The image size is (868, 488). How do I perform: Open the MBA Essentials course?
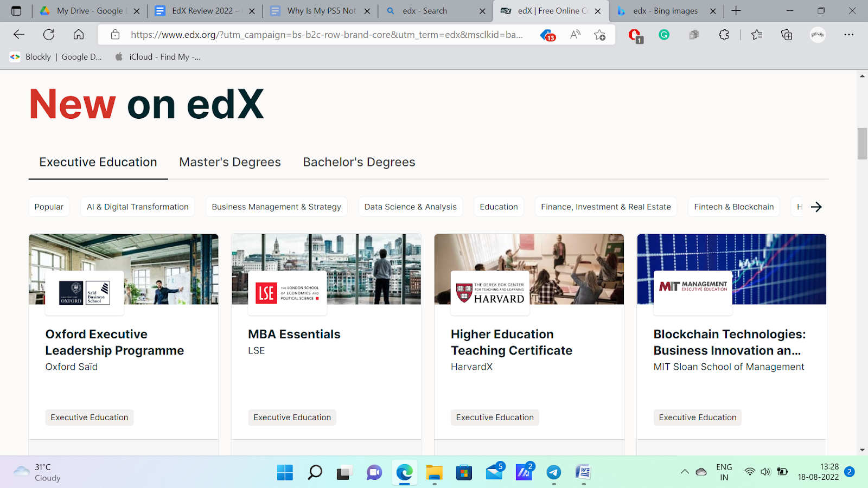[x=294, y=334]
